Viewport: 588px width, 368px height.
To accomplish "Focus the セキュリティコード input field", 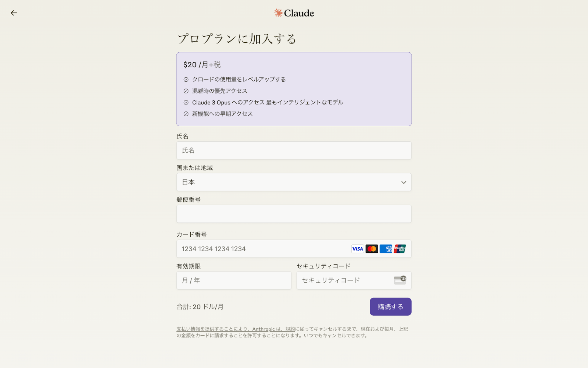I will click(354, 280).
